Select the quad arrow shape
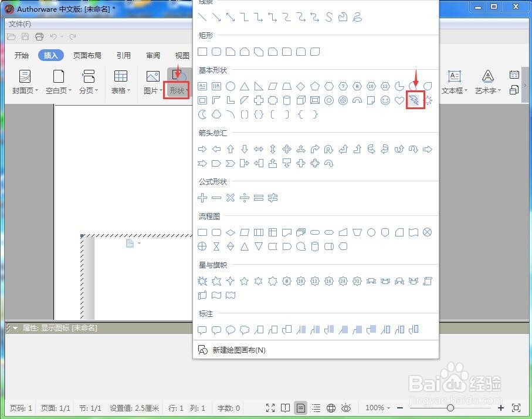Image resolution: width=532 pixels, height=419 pixels. pyautogui.click(x=287, y=149)
